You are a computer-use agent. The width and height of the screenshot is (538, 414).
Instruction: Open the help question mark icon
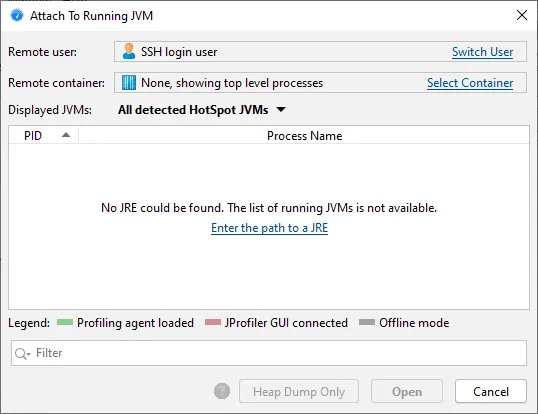[x=222, y=391]
